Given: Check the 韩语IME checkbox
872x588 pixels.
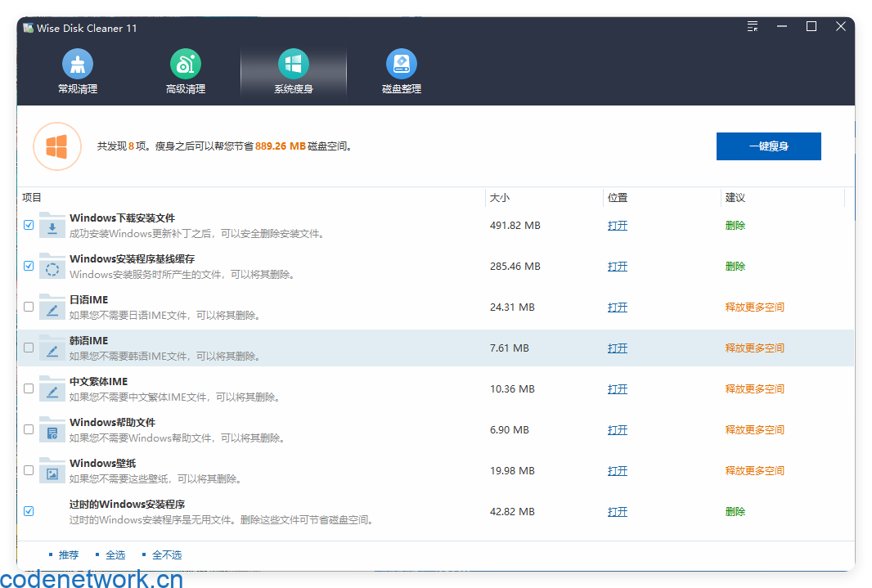Looking at the screenshot, I should point(29,348).
